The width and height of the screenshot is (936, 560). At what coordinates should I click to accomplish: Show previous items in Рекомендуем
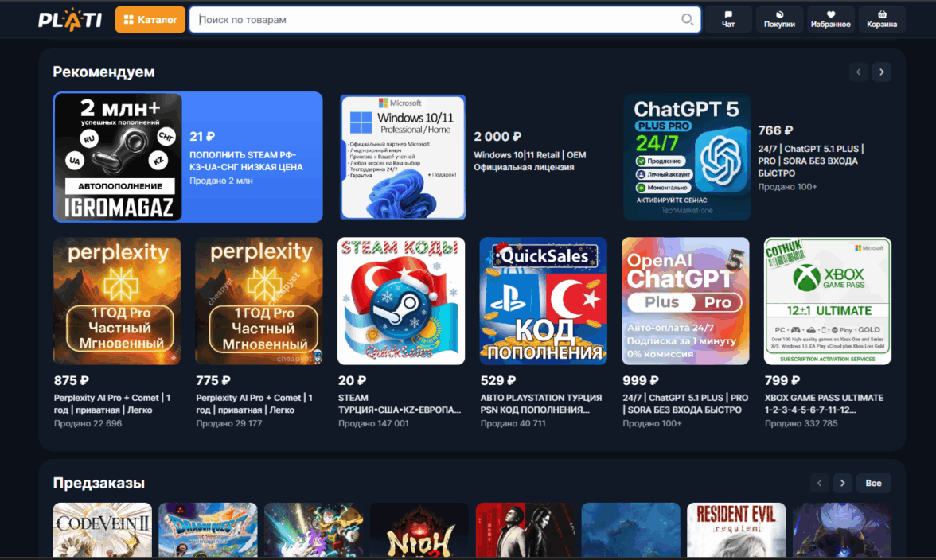[x=858, y=72]
